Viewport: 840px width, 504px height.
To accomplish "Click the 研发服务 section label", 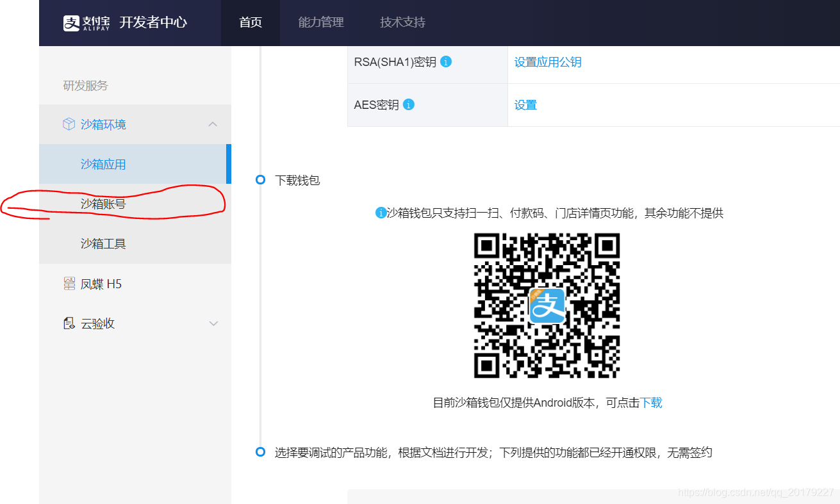I will [85, 86].
